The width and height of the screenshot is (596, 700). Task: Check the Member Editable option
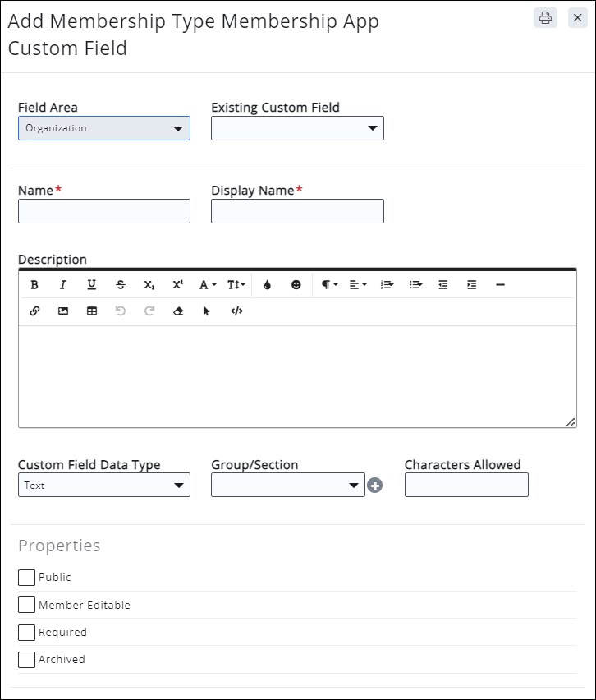click(x=27, y=606)
